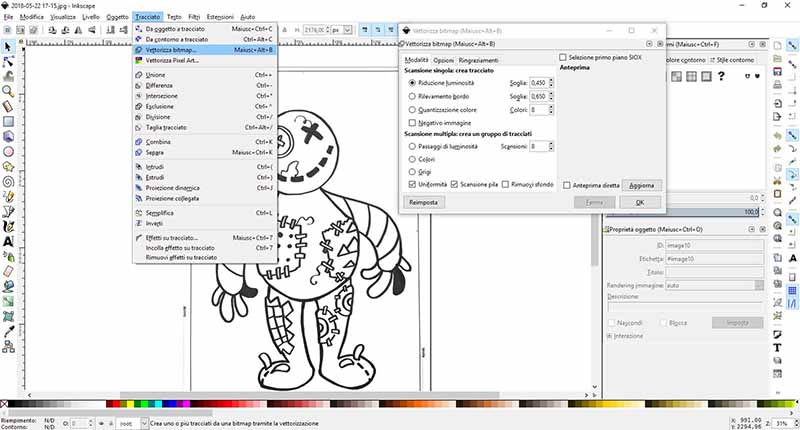The image size is (800, 430).
Task: Enable the Rimuovi sfondo checkbox
Action: click(x=505, y=184)
